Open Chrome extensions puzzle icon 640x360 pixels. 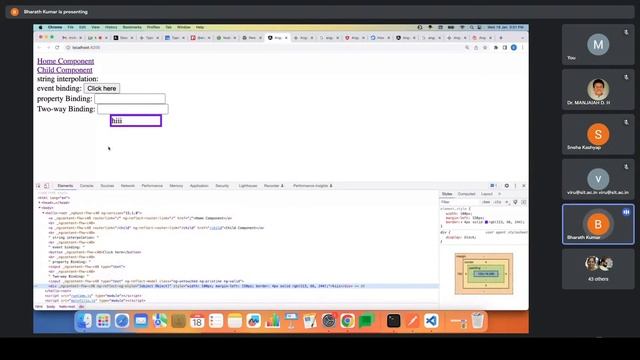[496, 48]
